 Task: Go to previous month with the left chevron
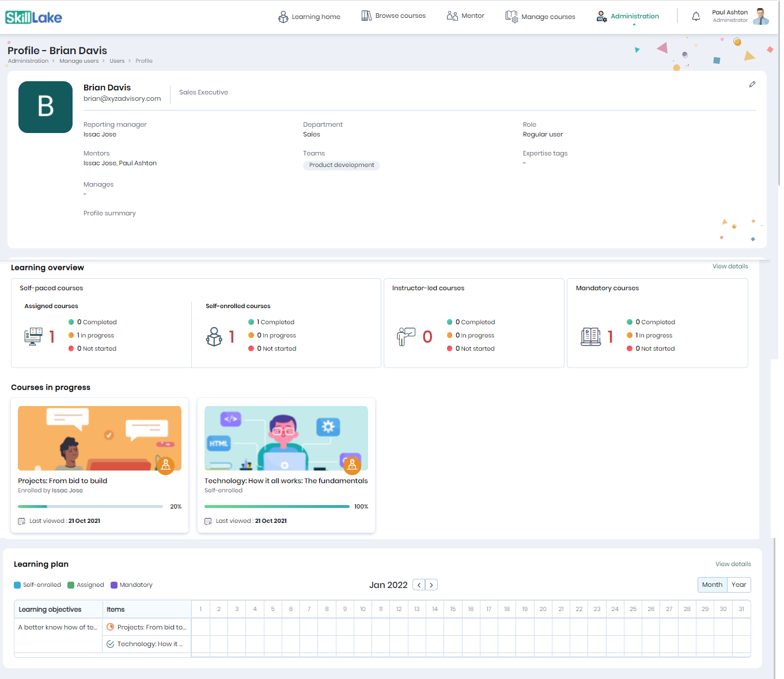tap(419, 585)
